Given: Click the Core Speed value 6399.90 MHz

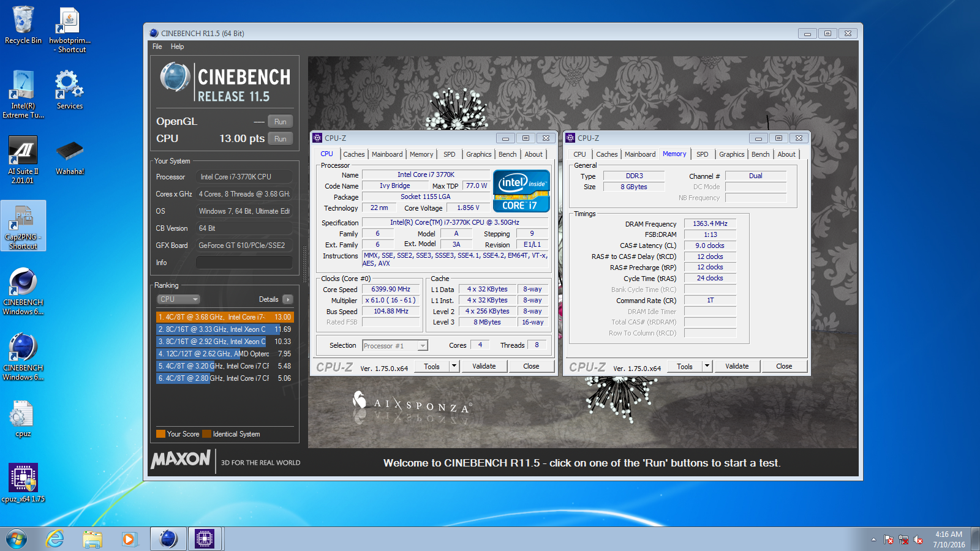Looking at the screenshot, I should click(x=391, y=289).
